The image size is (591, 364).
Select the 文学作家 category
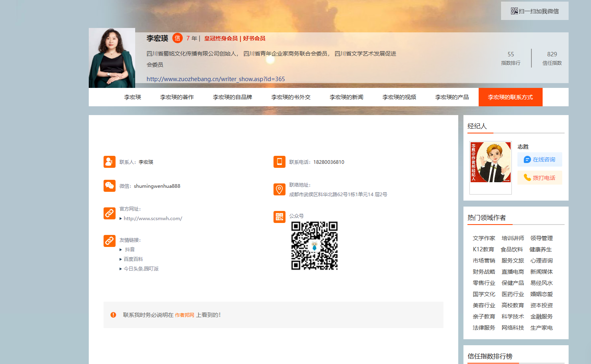[484, 238]
